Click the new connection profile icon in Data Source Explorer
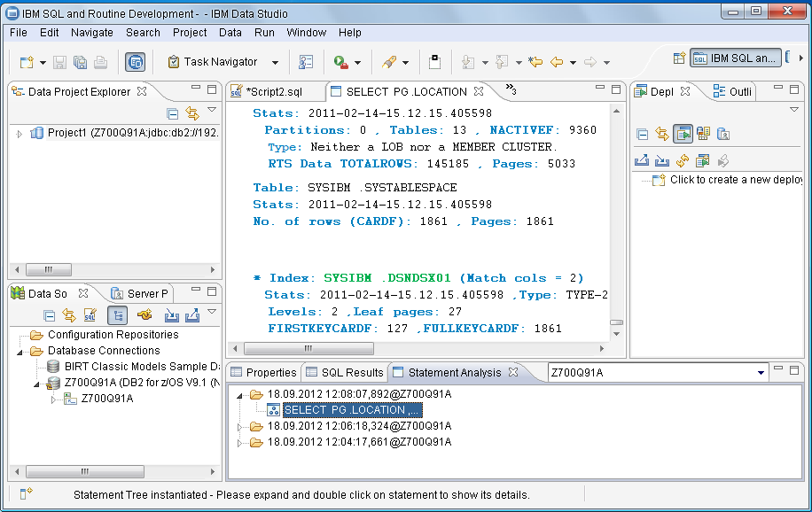 pos(145,315)
